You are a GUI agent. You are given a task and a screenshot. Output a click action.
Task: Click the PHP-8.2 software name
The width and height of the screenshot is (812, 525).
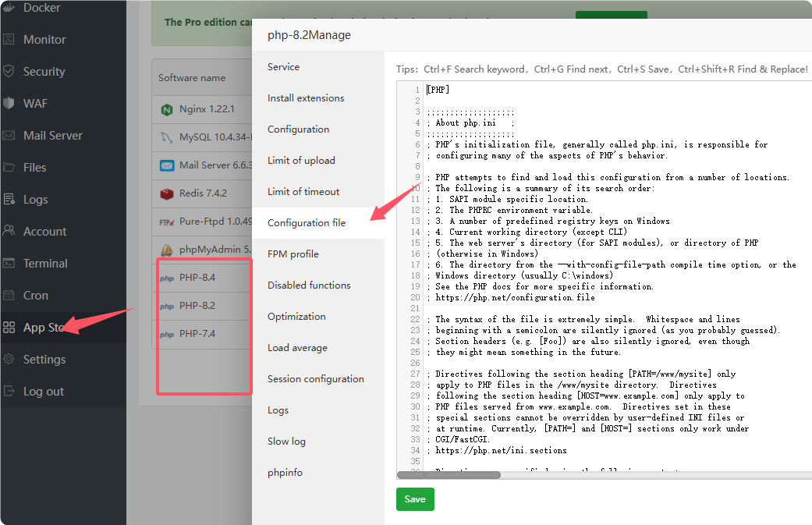[x=197, y=306]
